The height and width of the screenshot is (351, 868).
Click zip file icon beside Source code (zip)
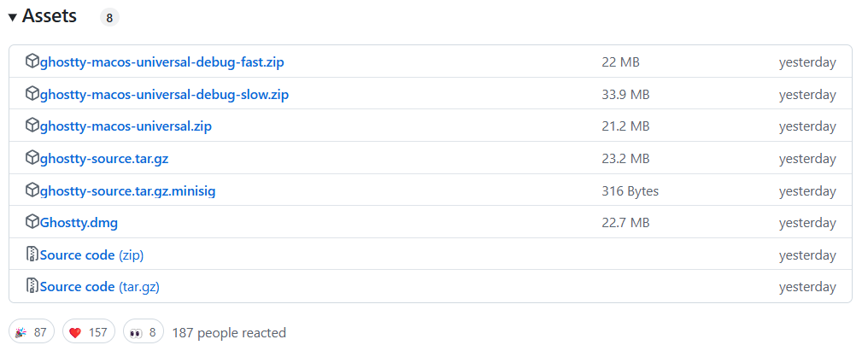click(x=32, y=254)
